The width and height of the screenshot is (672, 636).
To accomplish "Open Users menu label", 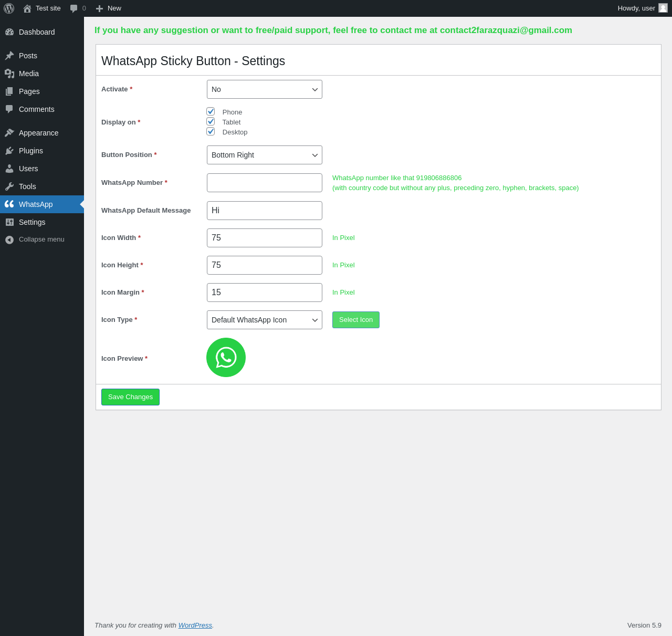I will point(28,169).
